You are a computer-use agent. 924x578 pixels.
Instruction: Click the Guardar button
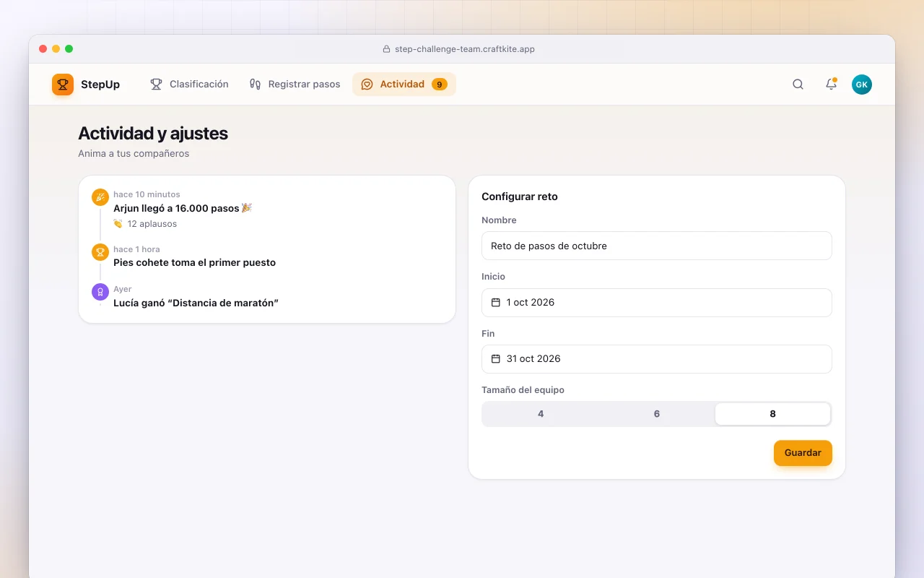[x=803, y=453]
